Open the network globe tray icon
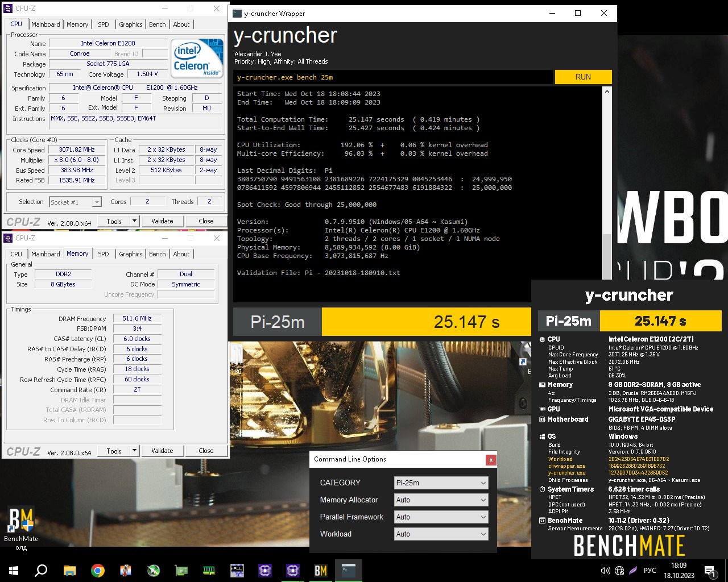The width and height of the screenshot is (728, 582). (x=619, y=571)
